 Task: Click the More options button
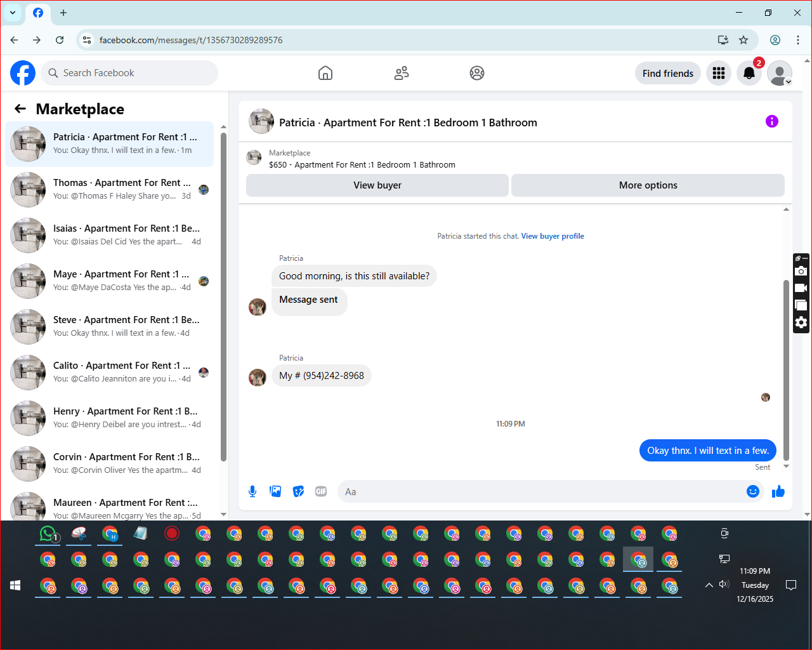(648, 185)
